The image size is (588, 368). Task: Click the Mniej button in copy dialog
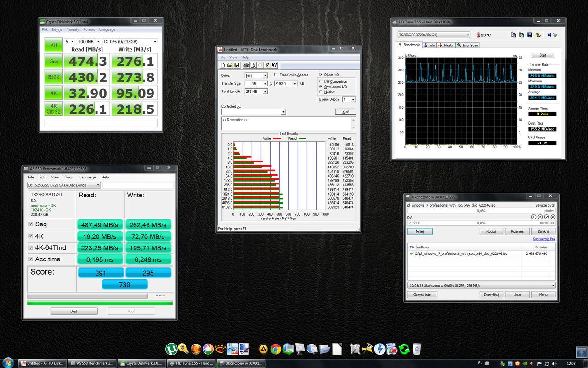[x=420, y=231]
